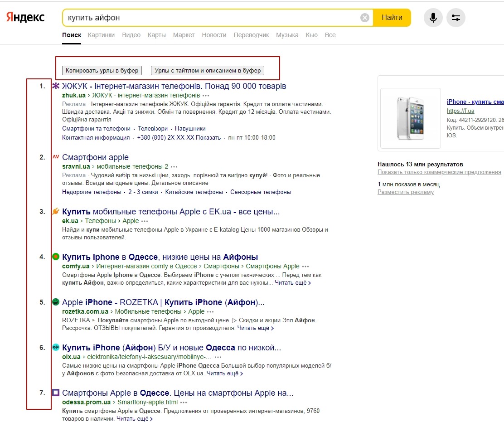Viewport: 504px width, 422px height.
Task: Open the Yandex logo home link
Action: 25,17
